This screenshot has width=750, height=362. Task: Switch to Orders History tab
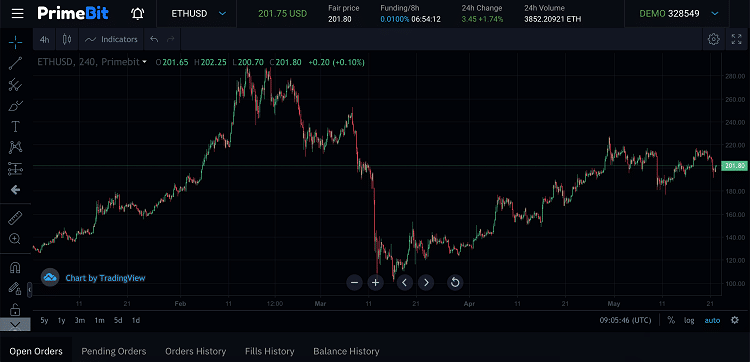click(x=196, y=351)
